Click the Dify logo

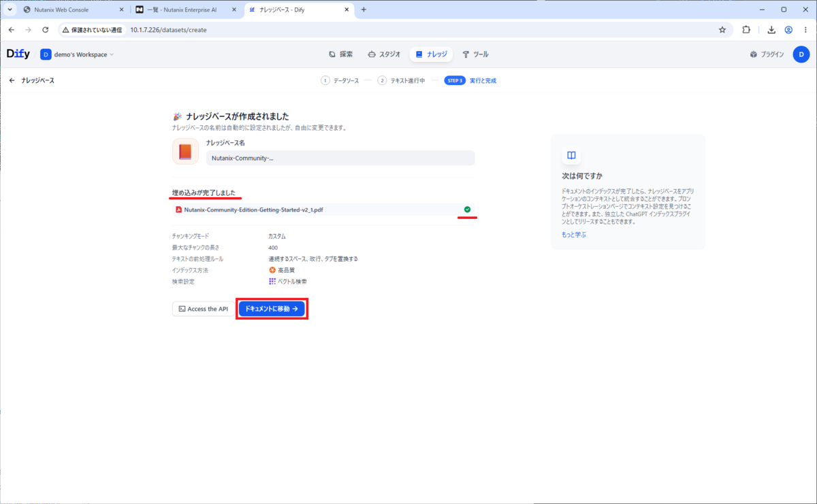pos(18,54)
